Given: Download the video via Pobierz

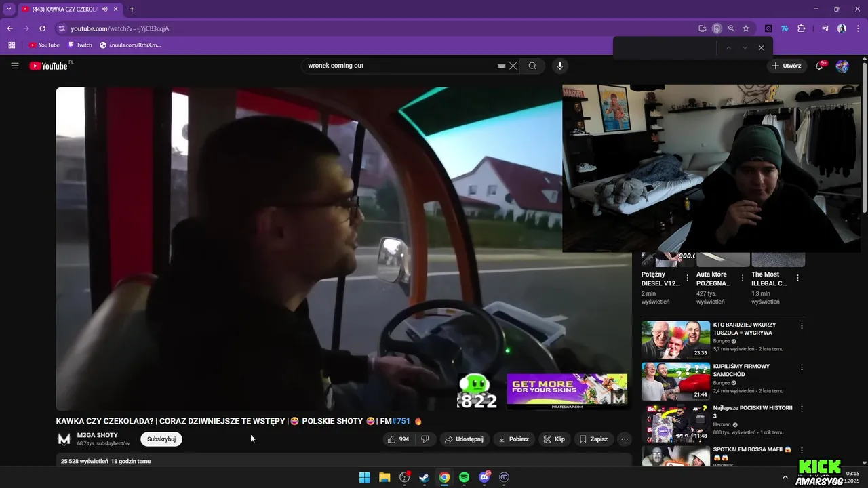Looking at the screenshot, I should (513, 439).
